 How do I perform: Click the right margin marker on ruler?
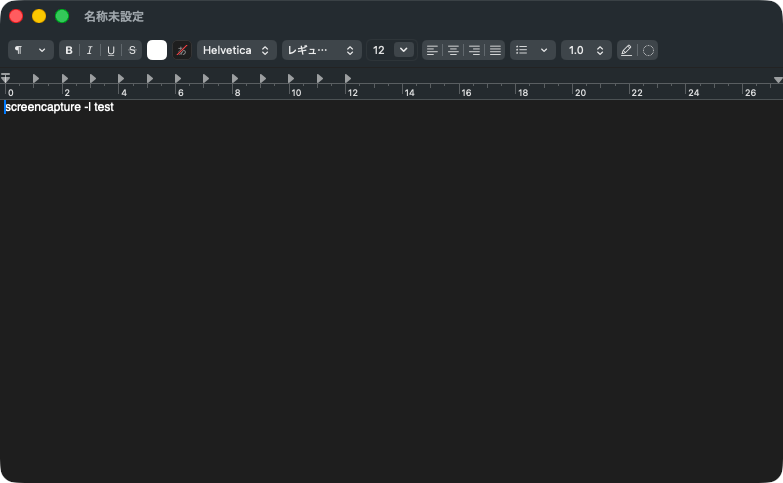tap(778, 80)
